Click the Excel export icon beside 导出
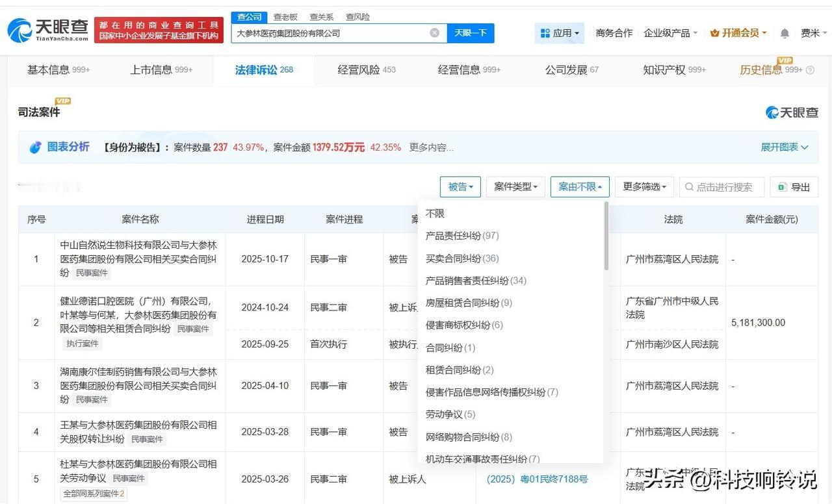 click(x=782, y=186)
